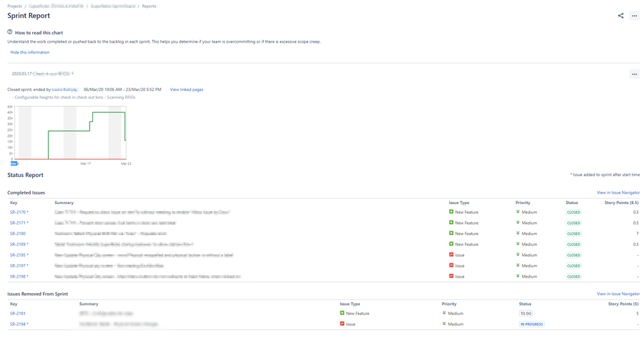Go to 'Projects' breadcrumb

point(14,6)
